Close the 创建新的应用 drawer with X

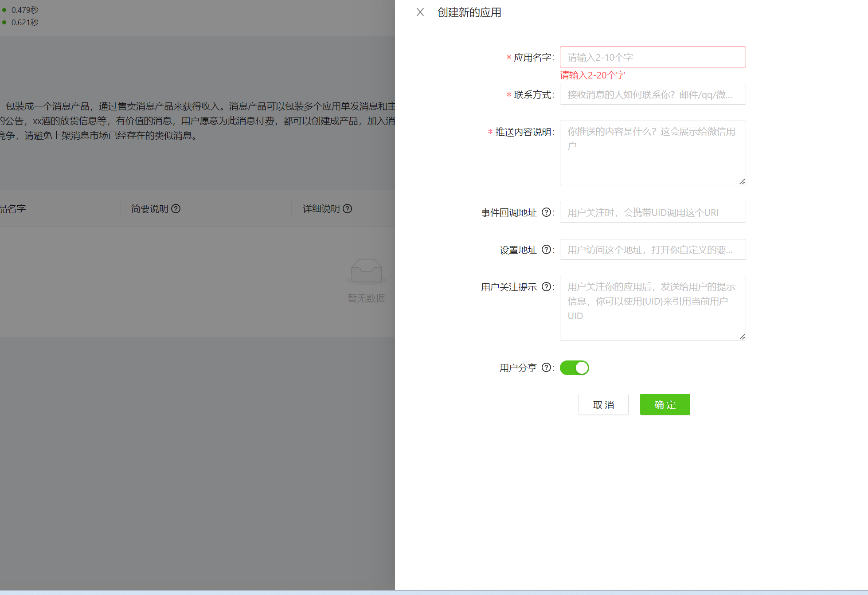[x=420, y=12]
